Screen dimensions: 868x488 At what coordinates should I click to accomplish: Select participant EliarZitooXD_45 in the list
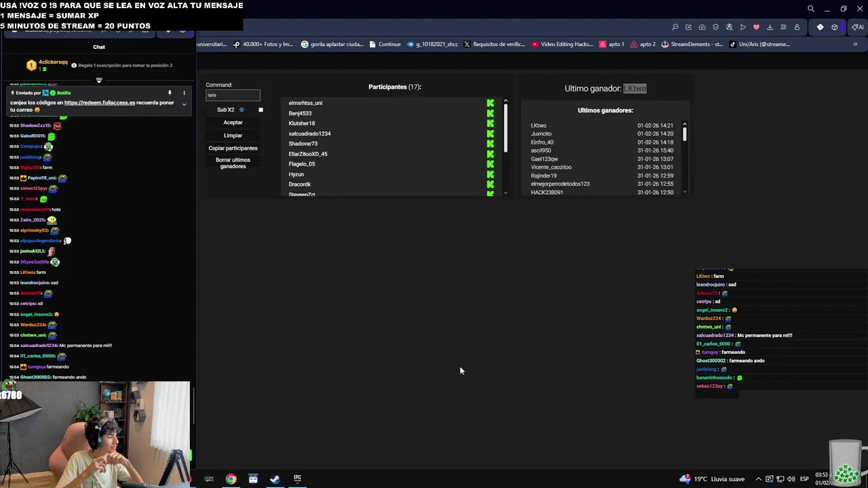(308, 154)
